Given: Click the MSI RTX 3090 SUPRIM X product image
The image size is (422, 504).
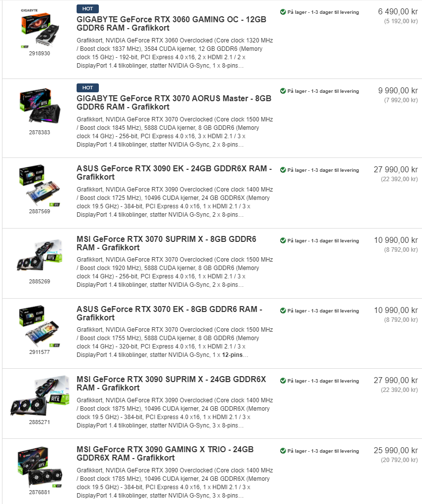Looking at the screenshot, I should pos(40,396).
